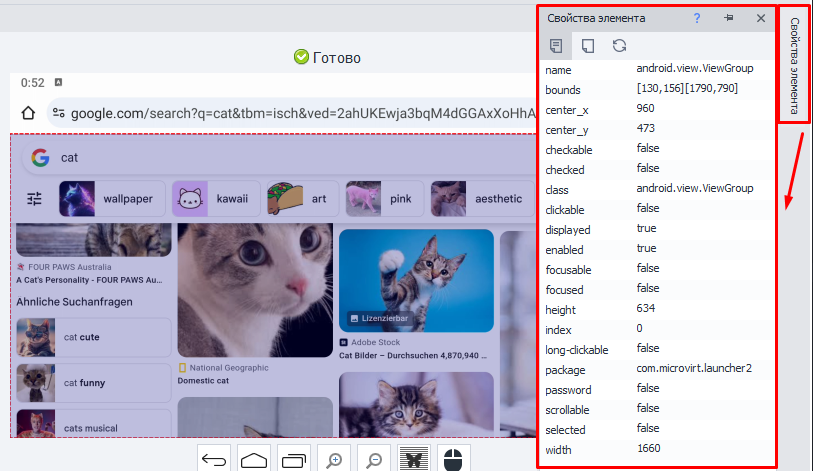This screenshot has height=471, width=813.
Task: Pin the element properties panel
Action: click(x=728, y=18)
